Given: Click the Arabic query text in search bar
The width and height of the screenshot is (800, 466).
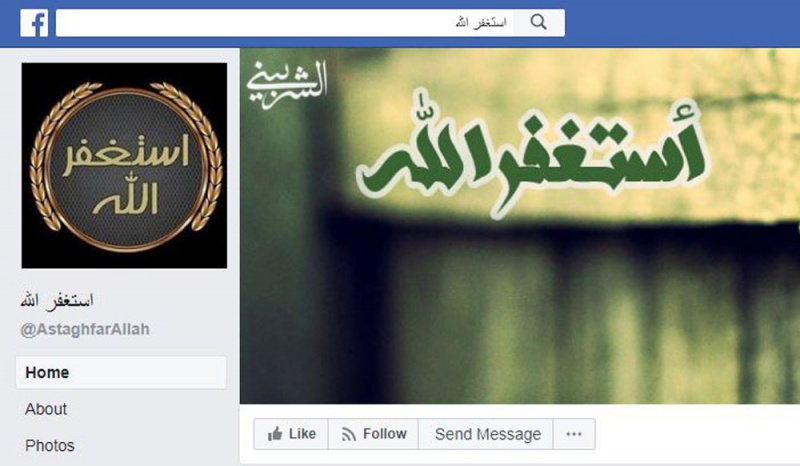Looking at the screenshot, I should click(481, 23).
